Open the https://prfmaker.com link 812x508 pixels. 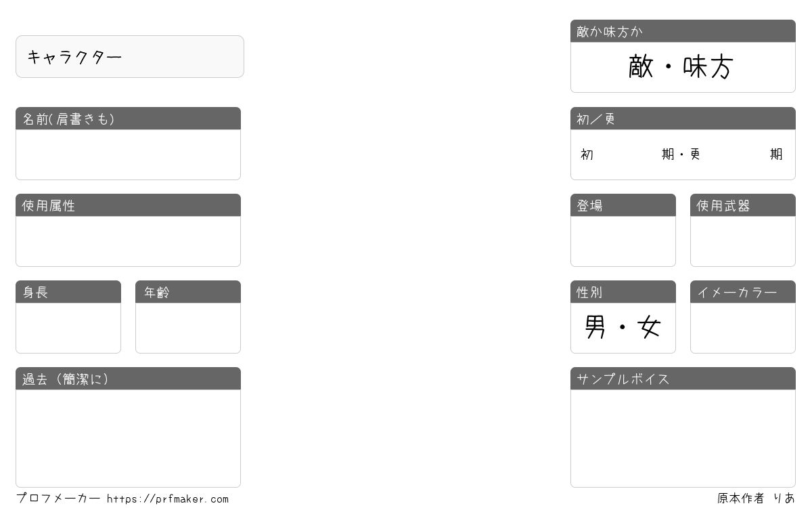point(168,499)
